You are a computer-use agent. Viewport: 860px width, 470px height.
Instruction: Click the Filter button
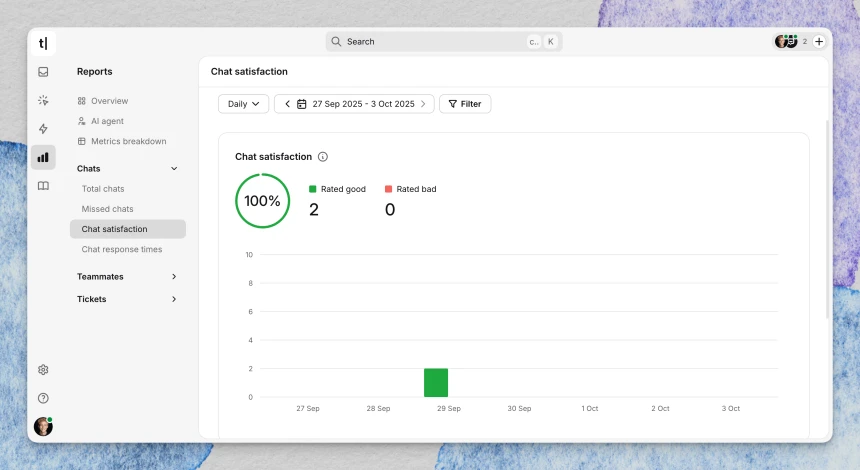[465, 104]
